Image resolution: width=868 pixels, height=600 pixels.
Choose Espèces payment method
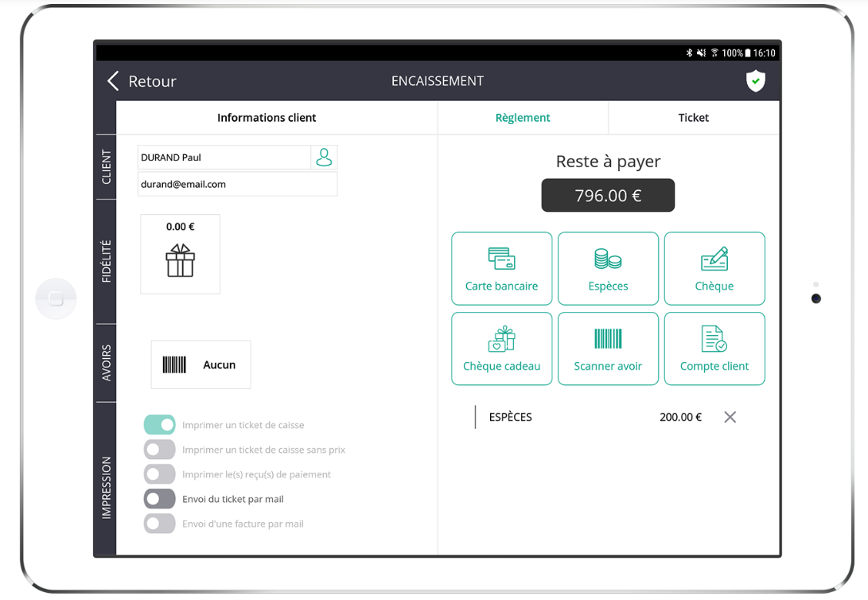pyautogui.click(x=608, y=268)
